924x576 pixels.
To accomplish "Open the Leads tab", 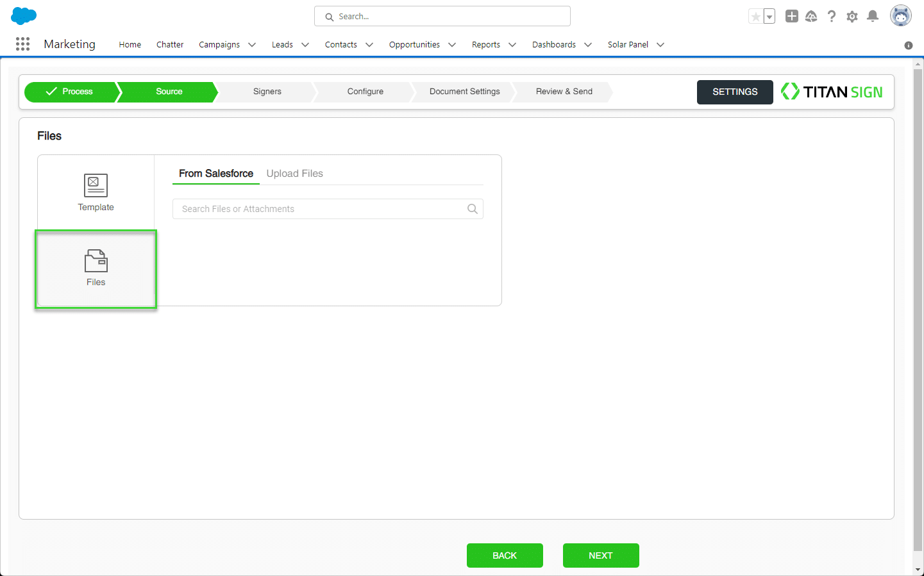I will point(282,44).
